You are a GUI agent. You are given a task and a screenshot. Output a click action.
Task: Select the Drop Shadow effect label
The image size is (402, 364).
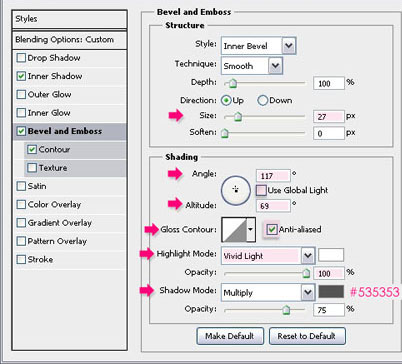pyautogui.click(x=54, y=58)
